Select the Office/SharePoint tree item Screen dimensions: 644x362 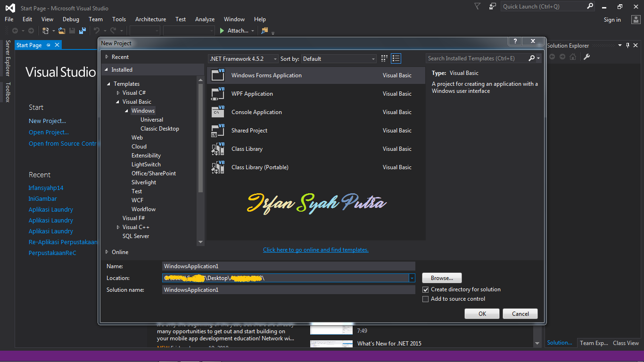pos(154,173)
